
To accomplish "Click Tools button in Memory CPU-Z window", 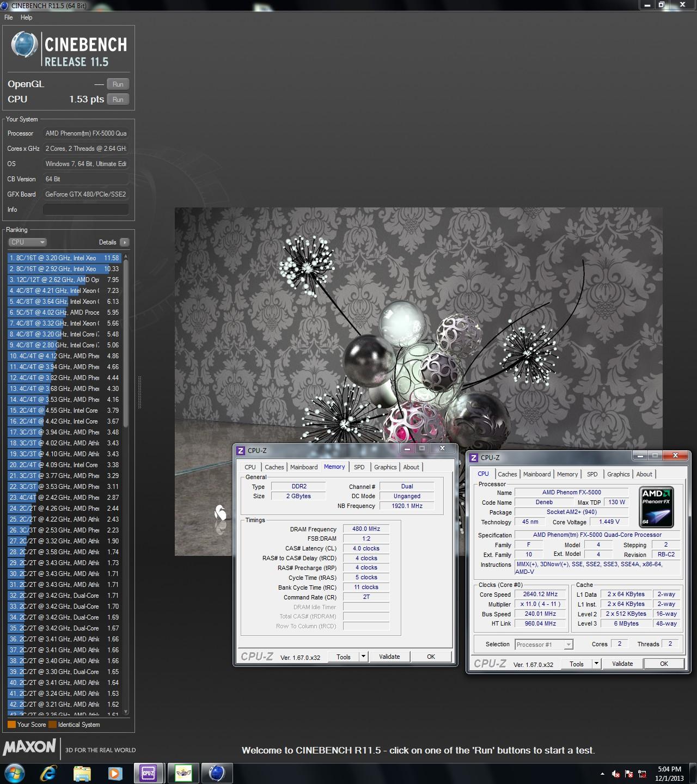I will point(344,657).
